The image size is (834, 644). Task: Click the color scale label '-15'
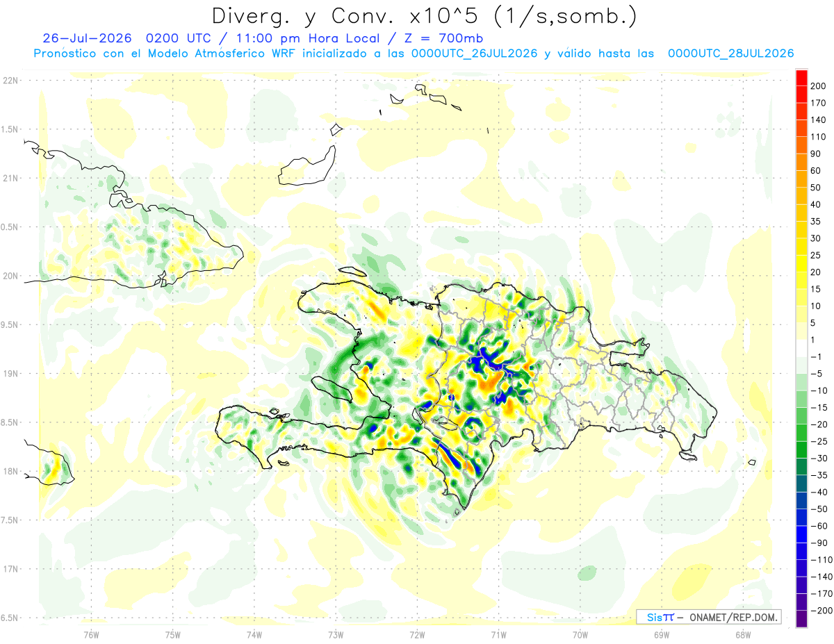click(818, 408)
